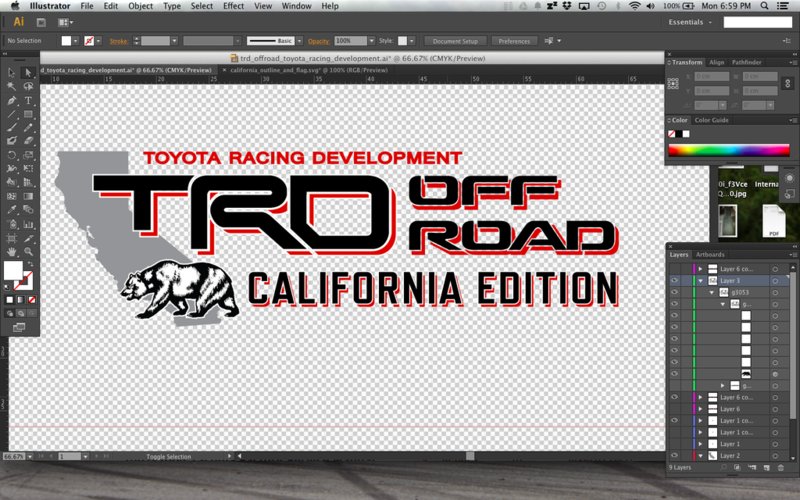This screenshot has height=500, width=800.
Task: Click the Document Setup button
Action: (x=455, y=41)
